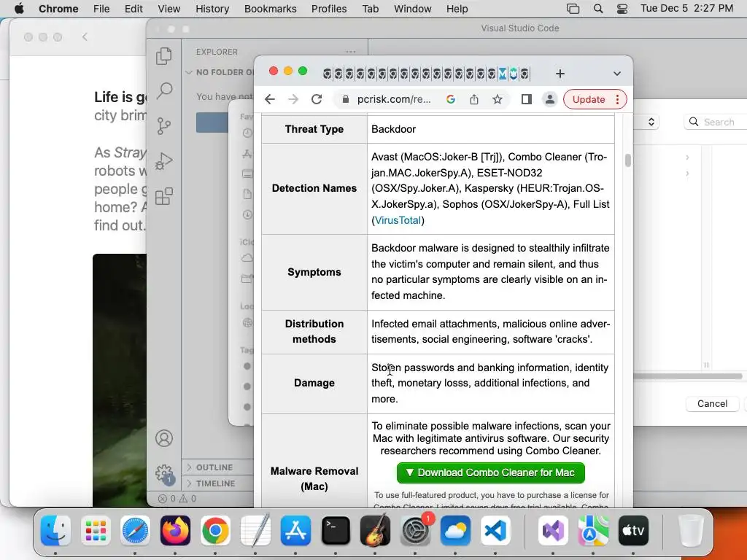The width and height of the screenshot is (747, 560).
Task: Open the Apple menu
Action: pyautogui.click(x=19, y=9)
